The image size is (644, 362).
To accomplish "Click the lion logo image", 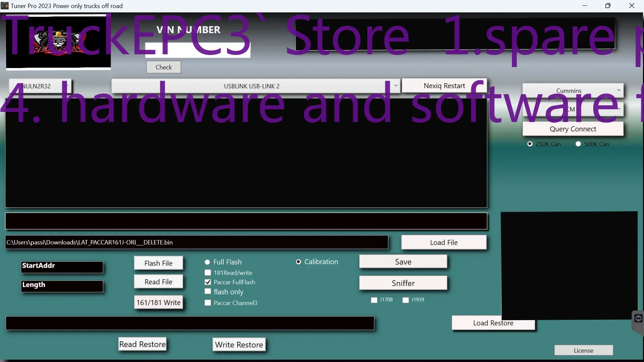I will (x=58, y=42).
